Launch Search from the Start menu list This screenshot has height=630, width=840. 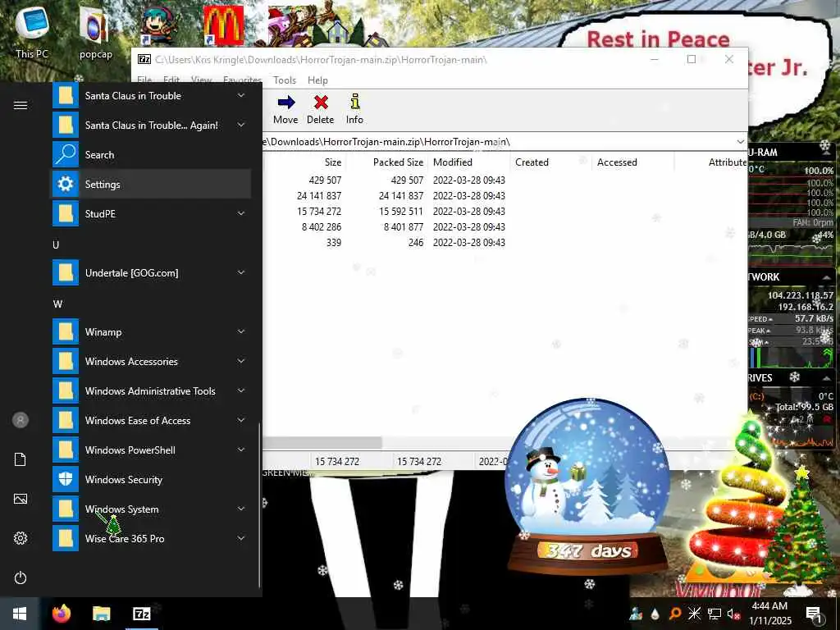point(150,155)
